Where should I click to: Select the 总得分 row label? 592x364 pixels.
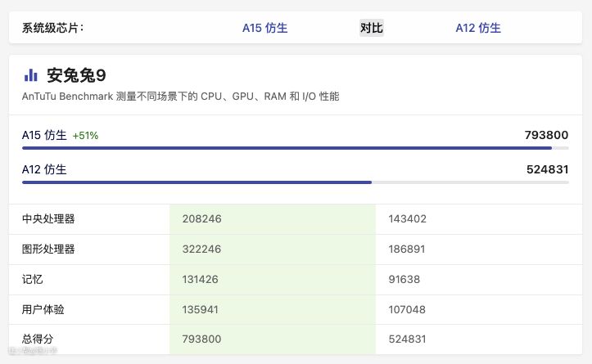coord(38,339)
